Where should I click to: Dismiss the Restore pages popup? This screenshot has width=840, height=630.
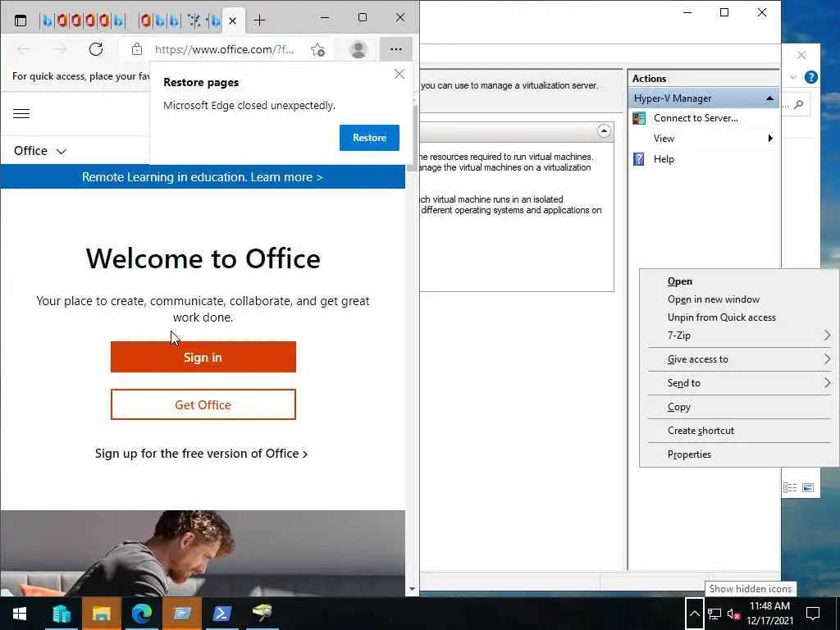399,74
